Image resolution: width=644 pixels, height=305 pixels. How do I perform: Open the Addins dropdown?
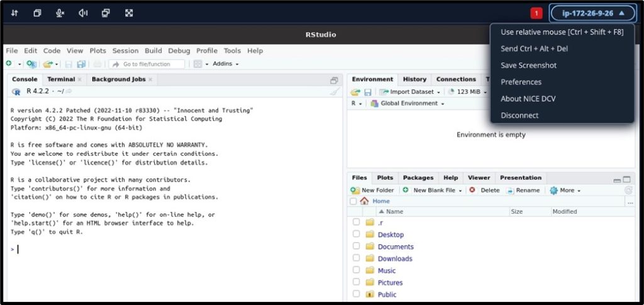[226, 64]
